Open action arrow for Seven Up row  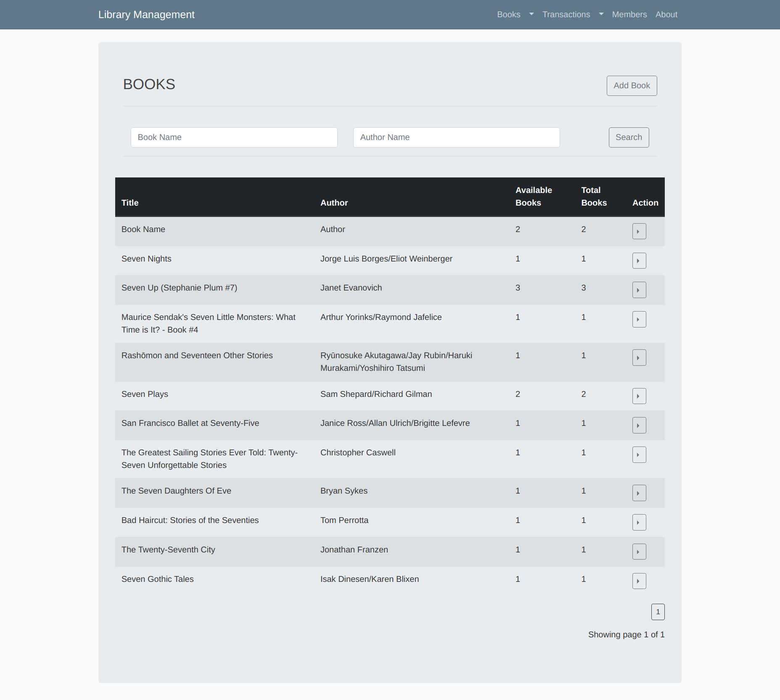coord(639,290)
